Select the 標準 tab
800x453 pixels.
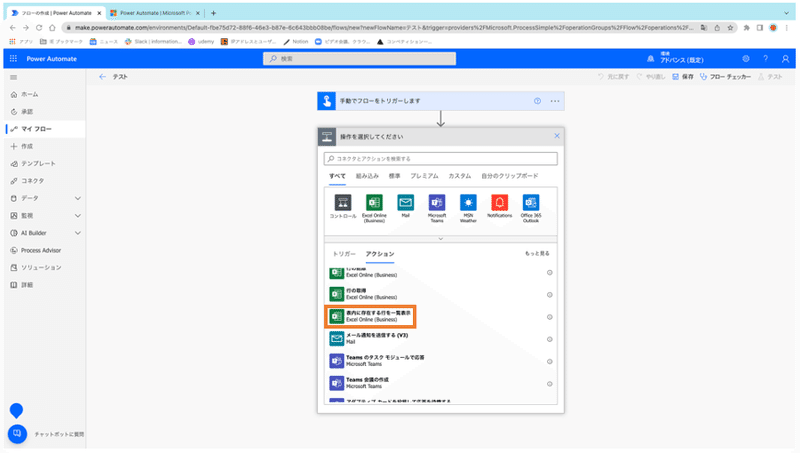(394, 176)
